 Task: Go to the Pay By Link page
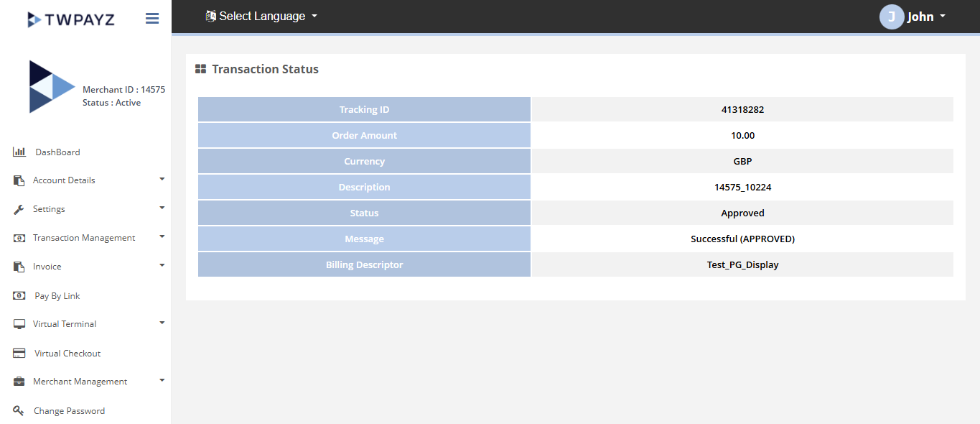pos(57,296)
